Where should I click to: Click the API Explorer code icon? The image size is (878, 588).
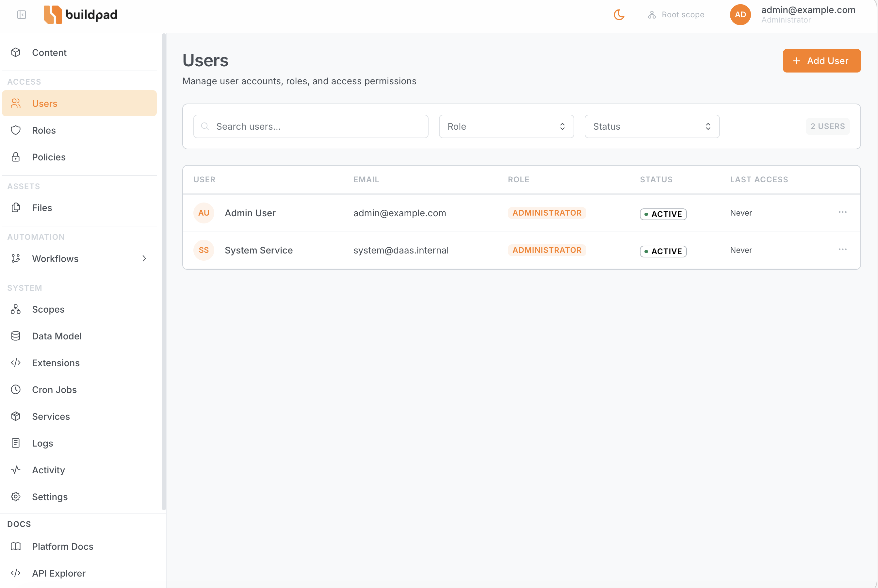16,573
